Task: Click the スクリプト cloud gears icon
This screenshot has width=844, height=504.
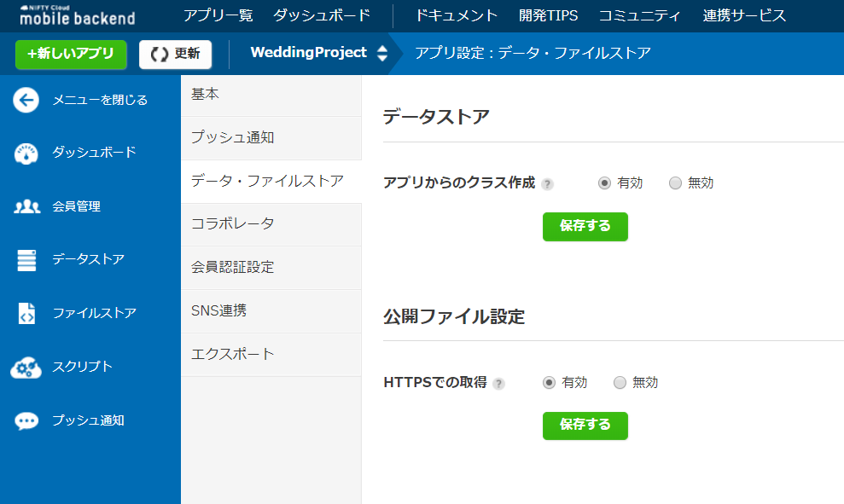Action: tap(26, 368)
